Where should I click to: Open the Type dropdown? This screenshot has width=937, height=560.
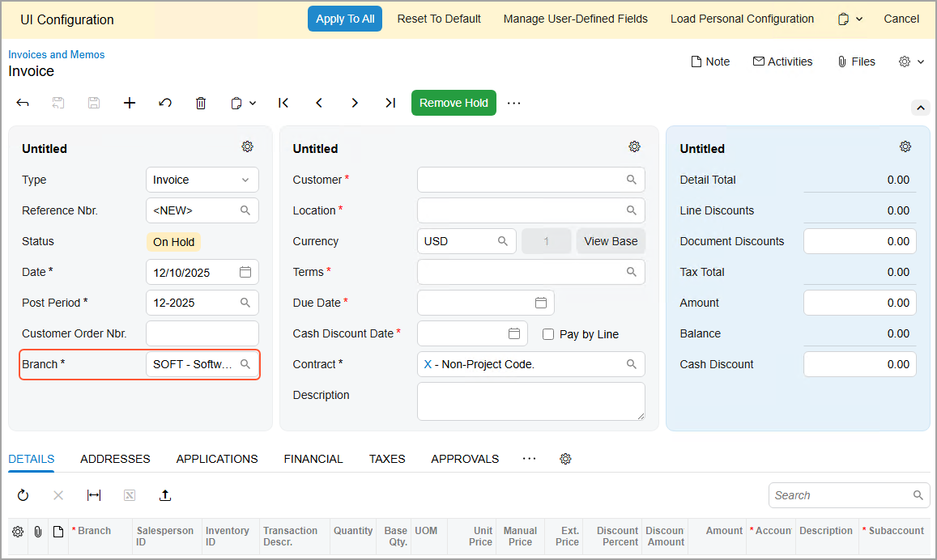(x=202, y=180)
